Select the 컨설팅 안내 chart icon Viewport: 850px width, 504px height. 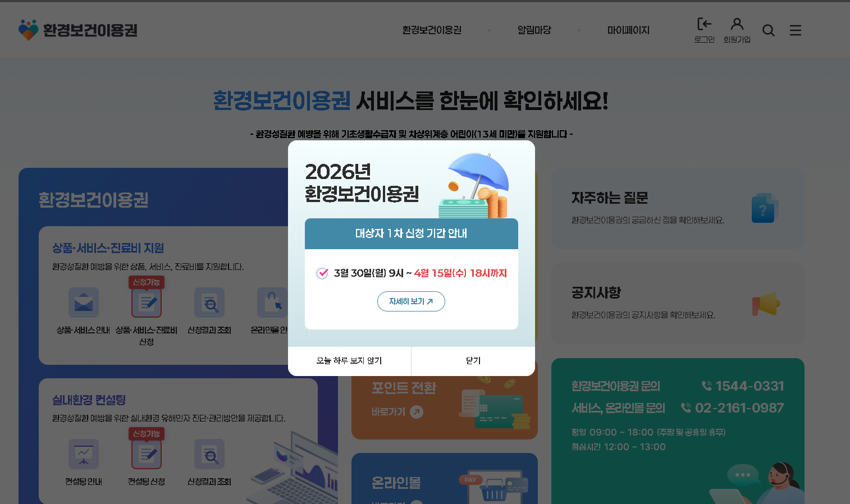click(x=83, y=453)
